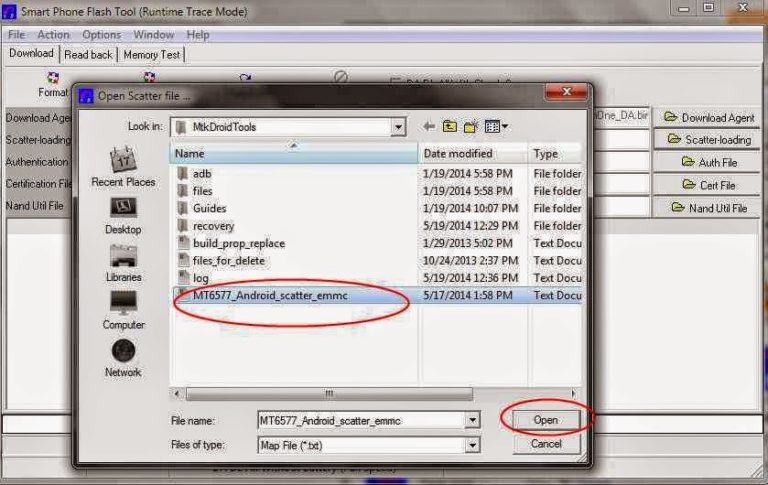Click the 5/17/2014 1:58 PM date cell

pyautogui.click(x=467, y=295)
